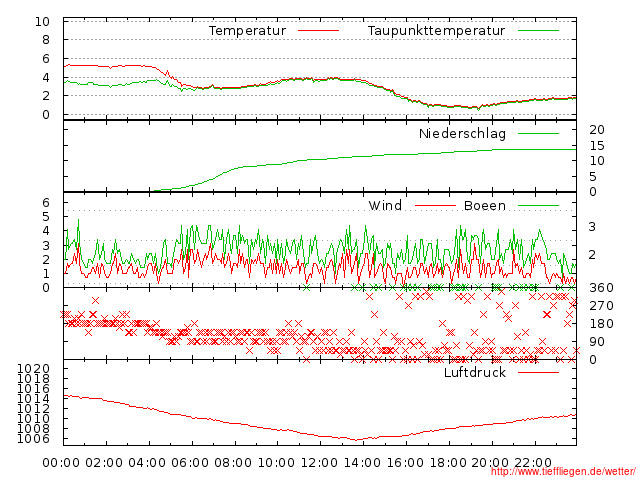Image resolution: width=640 pixels, height=480 pixels.
Task: Click the 14:00 time axis label
Action: click(x=362, y=463)
